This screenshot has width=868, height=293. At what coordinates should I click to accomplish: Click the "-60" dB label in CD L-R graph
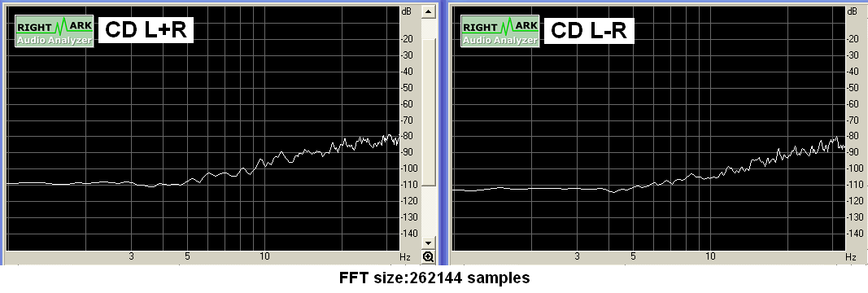[x=854, y=103]
